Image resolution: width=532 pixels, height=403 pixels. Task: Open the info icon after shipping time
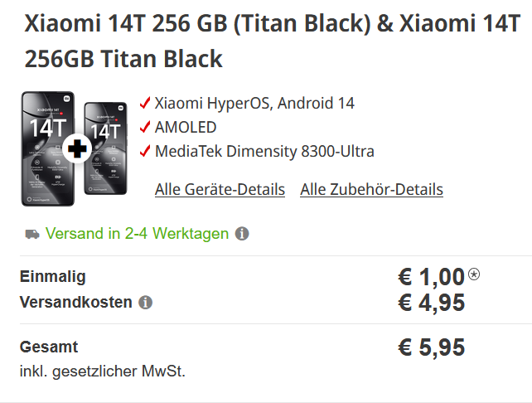coord(242,234)
